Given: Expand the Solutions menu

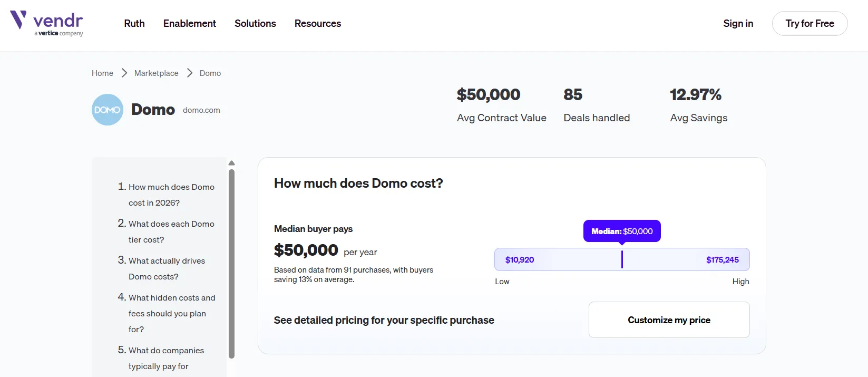Looking at the screenshot, I should [x=255, y=24].
